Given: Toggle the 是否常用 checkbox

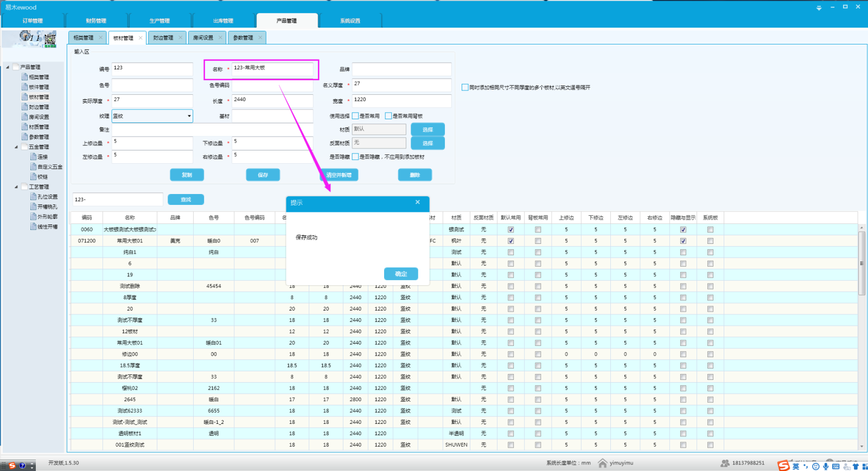Looking at the screenshot, I should point(355,115).
